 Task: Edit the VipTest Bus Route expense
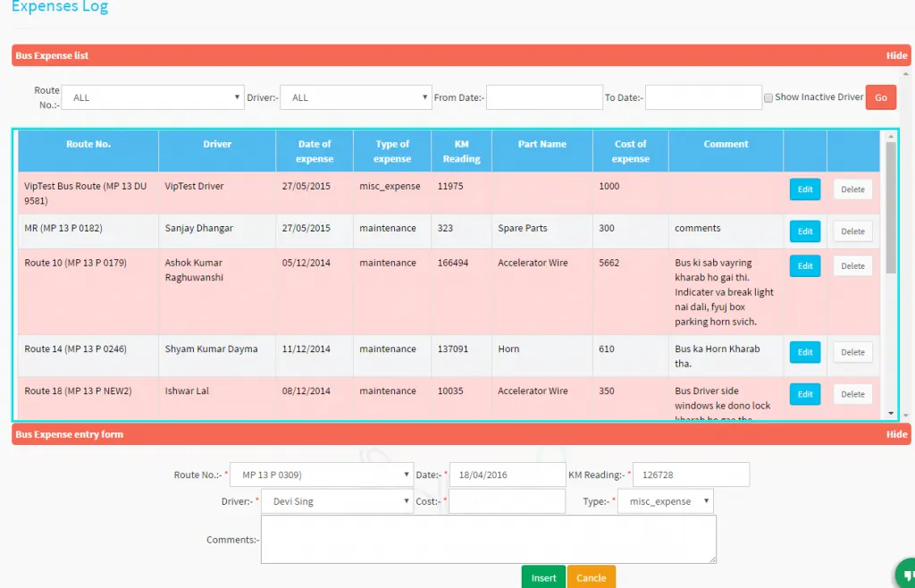click(804, 189)
